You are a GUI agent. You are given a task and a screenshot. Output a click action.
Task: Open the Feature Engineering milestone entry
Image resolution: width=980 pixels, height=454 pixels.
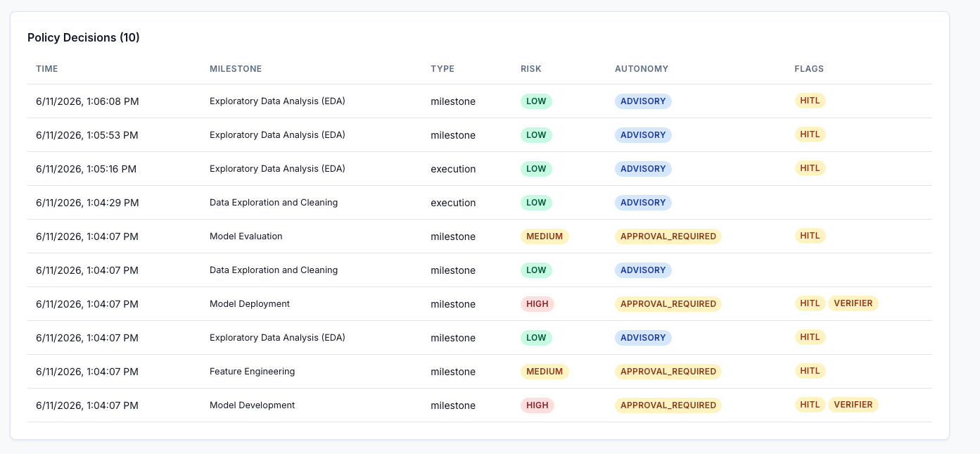252,372
